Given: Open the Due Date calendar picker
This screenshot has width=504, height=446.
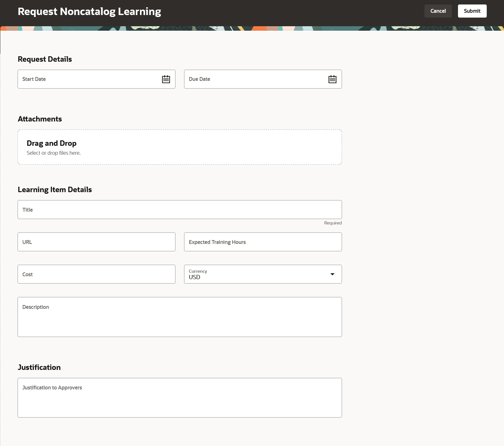Looking at the screenshot, I should tap(332, 79).
